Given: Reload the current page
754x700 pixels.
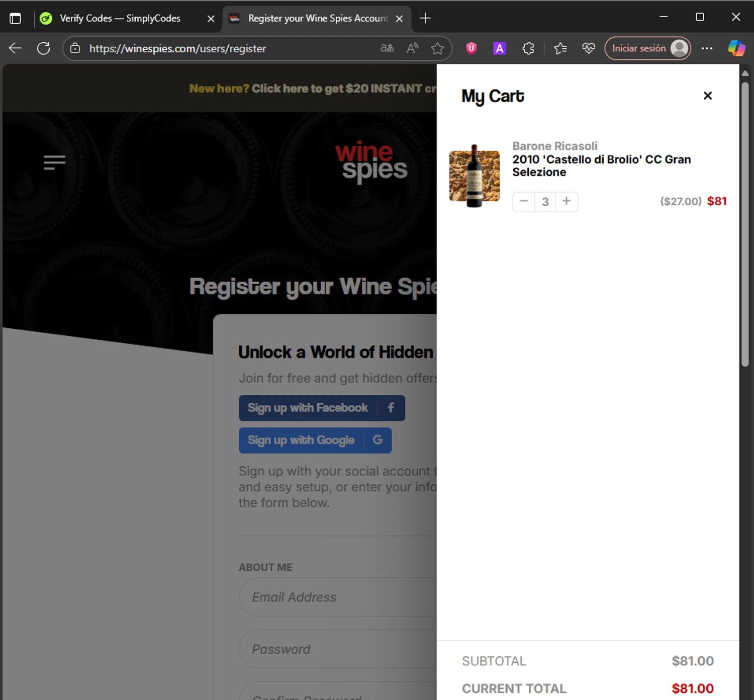Looking at the screenshot, I should pos(44,48).
